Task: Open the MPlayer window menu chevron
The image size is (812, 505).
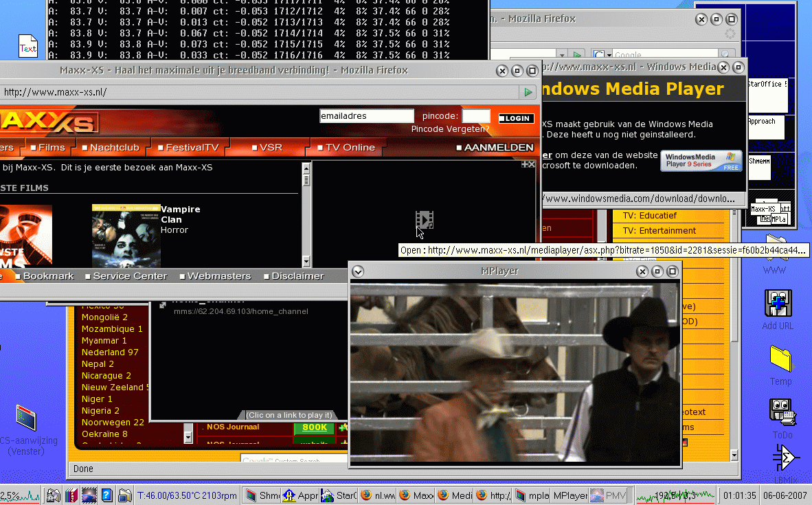Action: (358, 271)
